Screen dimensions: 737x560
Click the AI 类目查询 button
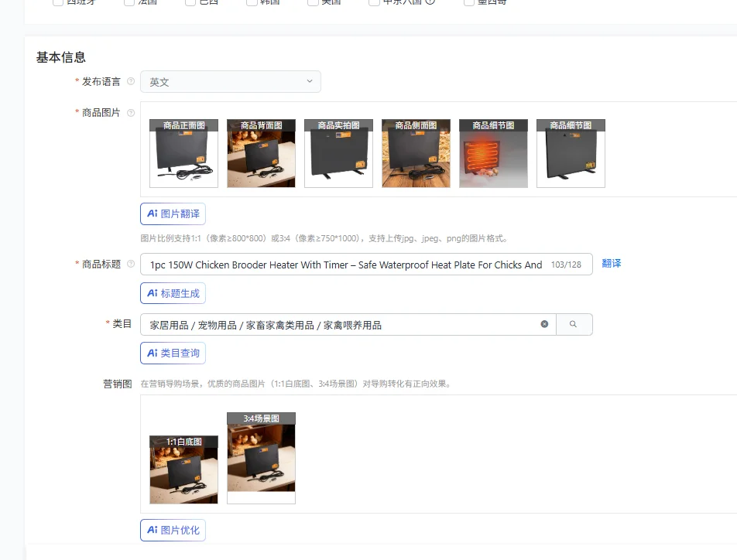[173, 353]
